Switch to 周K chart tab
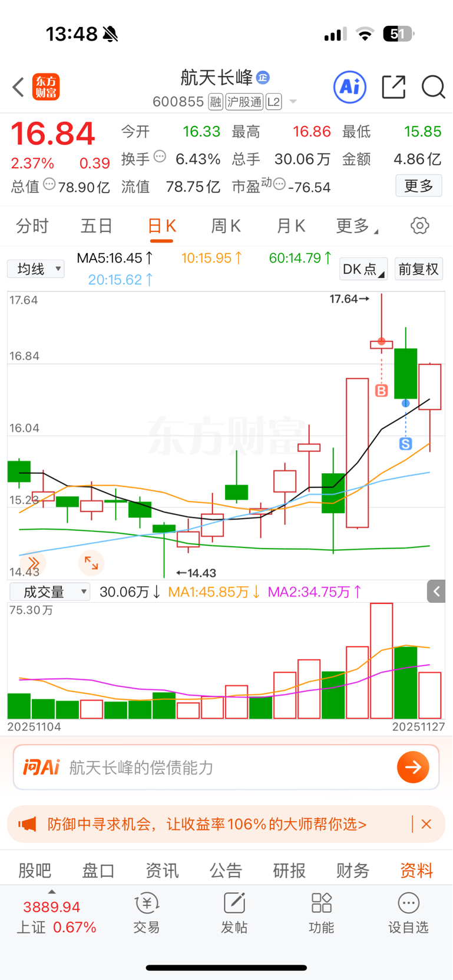 click(x=226, y=226)
